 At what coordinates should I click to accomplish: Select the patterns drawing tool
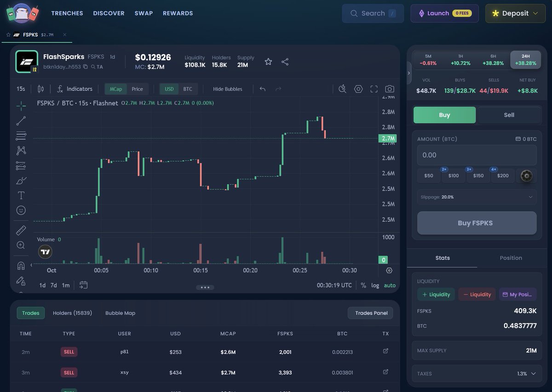point(21,150)
